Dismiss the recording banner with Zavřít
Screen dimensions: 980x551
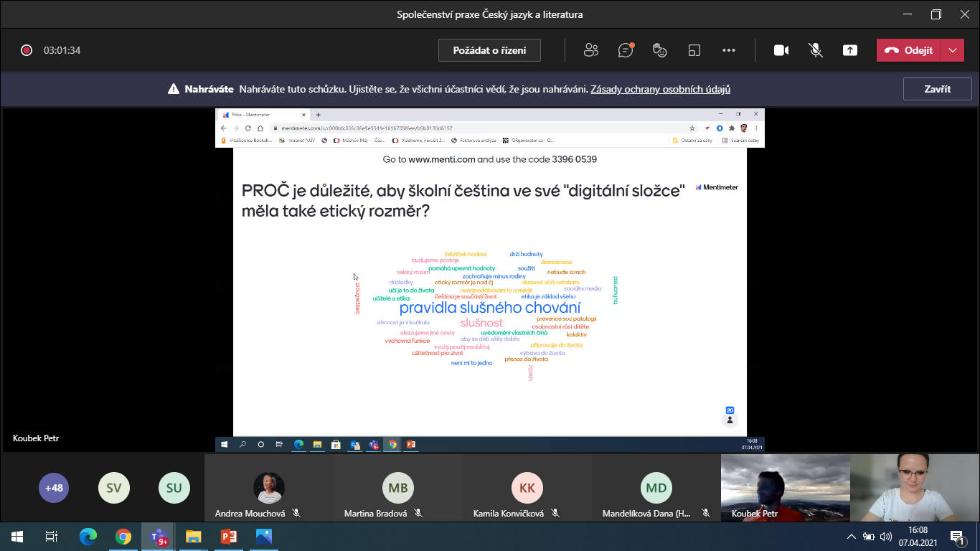[937, 90]
